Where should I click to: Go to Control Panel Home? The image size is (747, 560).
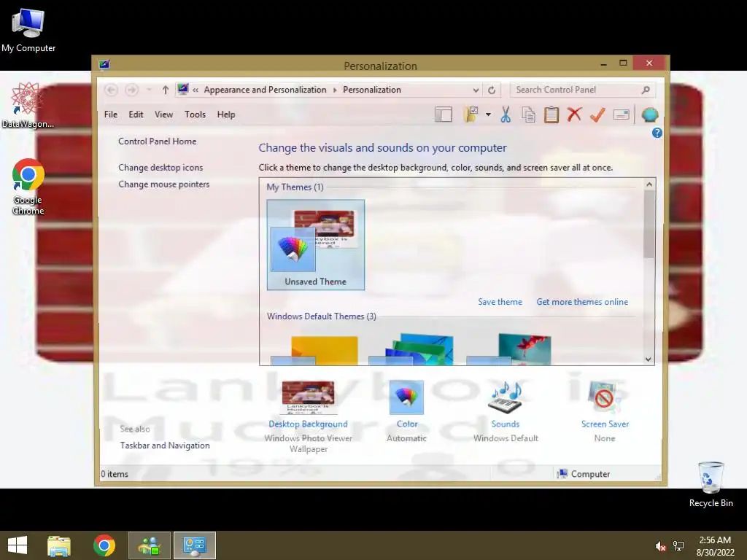pos(158,141)
